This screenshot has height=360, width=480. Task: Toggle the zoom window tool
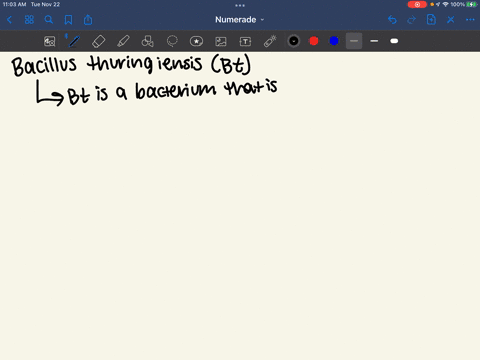click(50, 41)
